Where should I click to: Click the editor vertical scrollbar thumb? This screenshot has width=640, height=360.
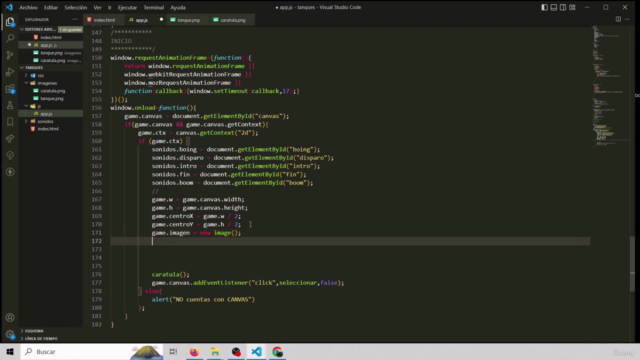click(632, 263)
